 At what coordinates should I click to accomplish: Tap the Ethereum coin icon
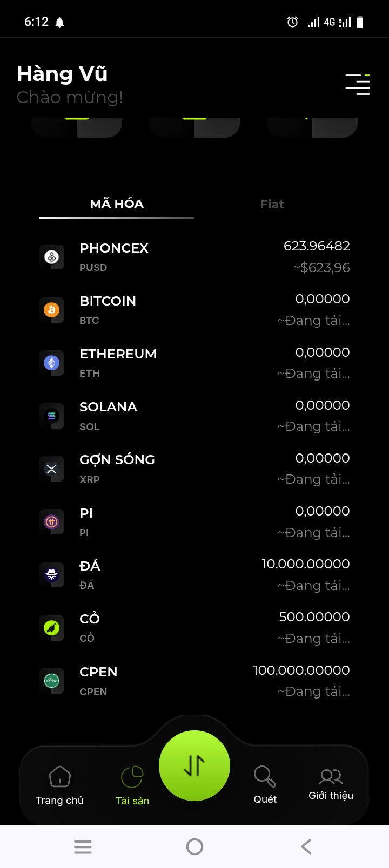point(52,363)
